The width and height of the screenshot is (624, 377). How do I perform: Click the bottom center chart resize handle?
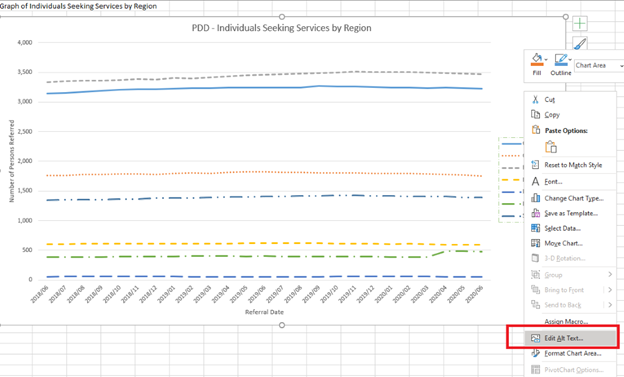282,325
